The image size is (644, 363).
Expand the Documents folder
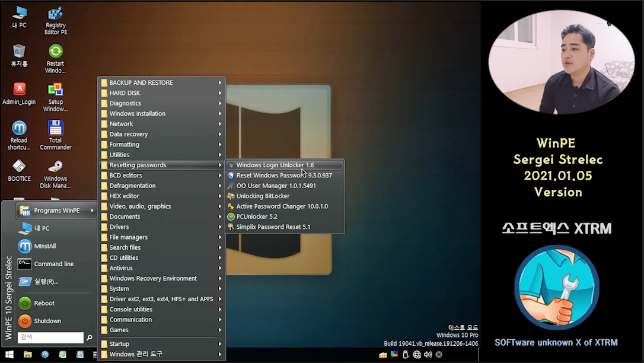pos(161,216)
